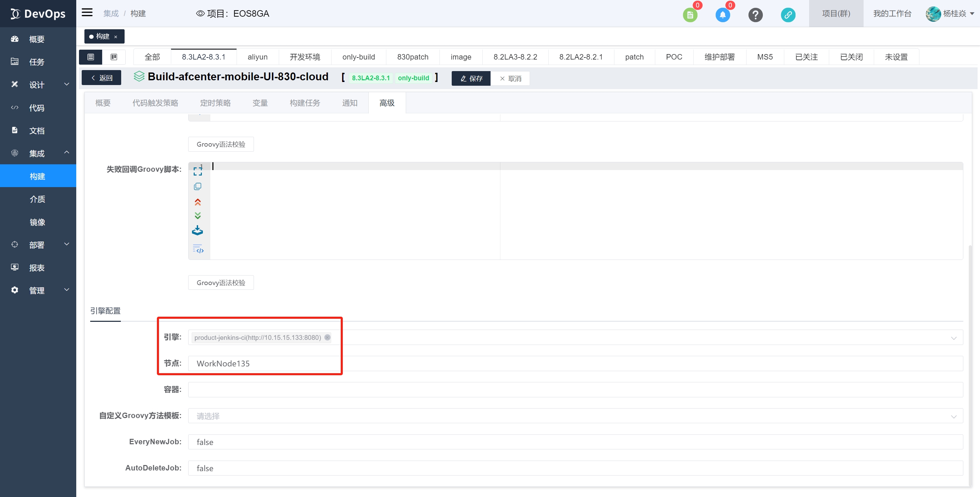Open the 引擎 engine dropdown arrow
The height and width of the screenshot is (497, 980).
pos(953,338)
